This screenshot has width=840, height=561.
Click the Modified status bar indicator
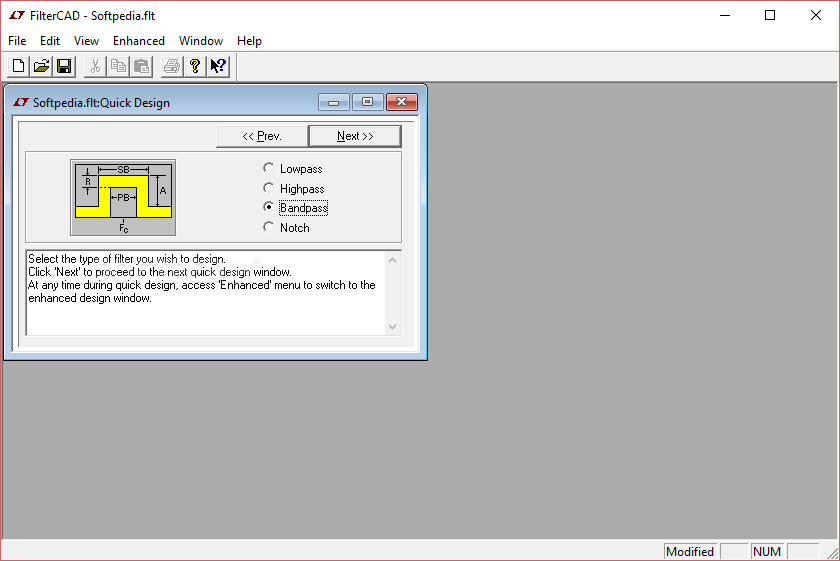pos(690,551)
